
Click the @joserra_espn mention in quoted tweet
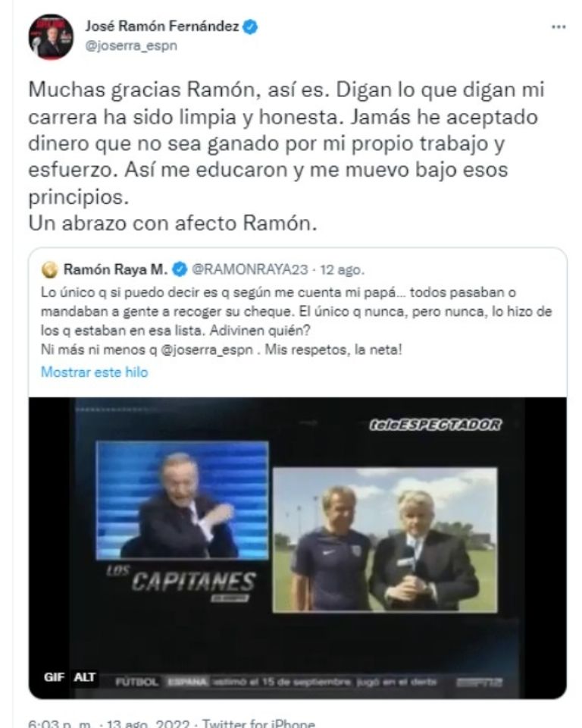(x=207, y=349)
